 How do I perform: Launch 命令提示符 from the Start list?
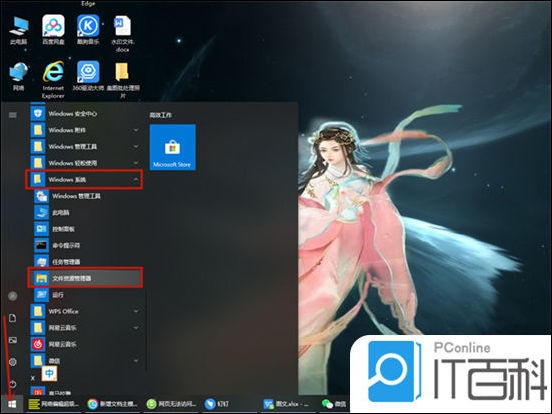tap(85, 245)
